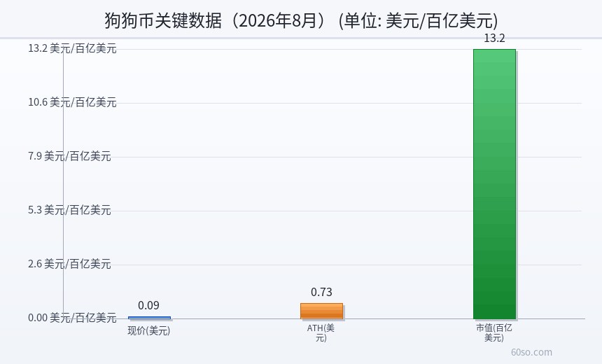Open the 60so.com watermark link
The width and height of the screenshot is (602, 364).
coord(531,352)
